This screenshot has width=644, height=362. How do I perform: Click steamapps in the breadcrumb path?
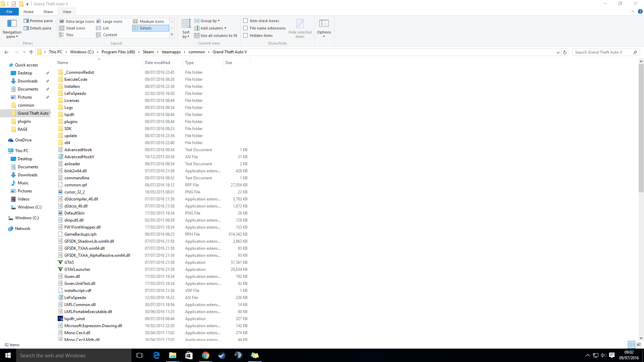(171, 52)
